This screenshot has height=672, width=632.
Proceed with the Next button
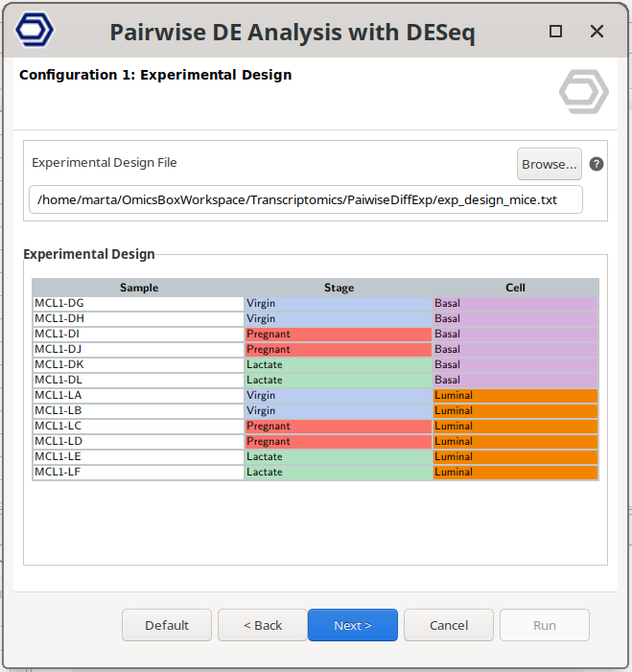pos(352,625)
